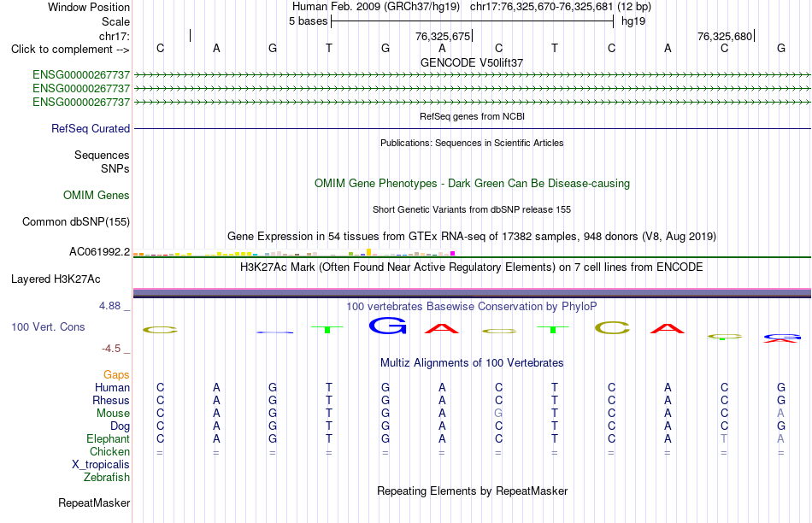Select the Dog species label
The image size is (812, 523).
121,426
